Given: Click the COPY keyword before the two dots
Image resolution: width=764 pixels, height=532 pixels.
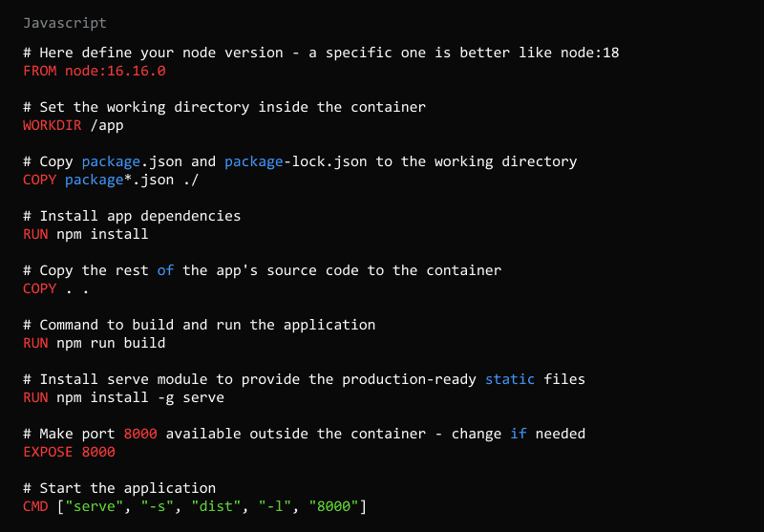Looking at the screenshot, I should coord(40,288).
